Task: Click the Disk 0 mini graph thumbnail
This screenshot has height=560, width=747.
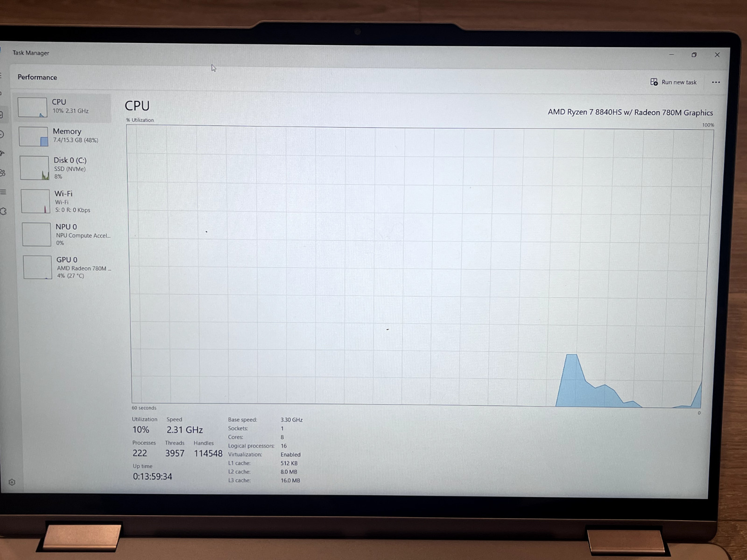Action: coord(34,168)
